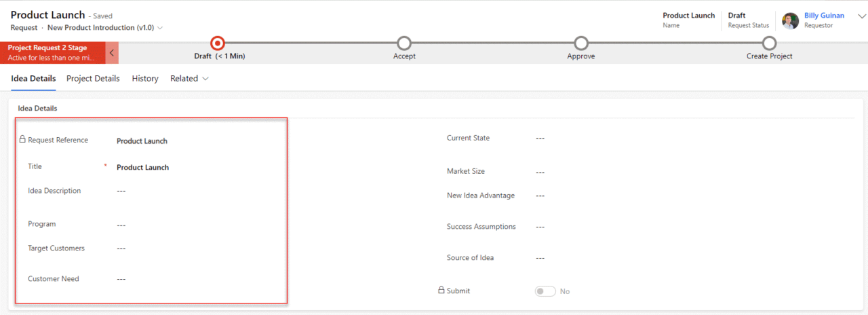Expand the header chevron next to Requestor
Viewport: 868px width, 315px height.
(x=857, y=24)
